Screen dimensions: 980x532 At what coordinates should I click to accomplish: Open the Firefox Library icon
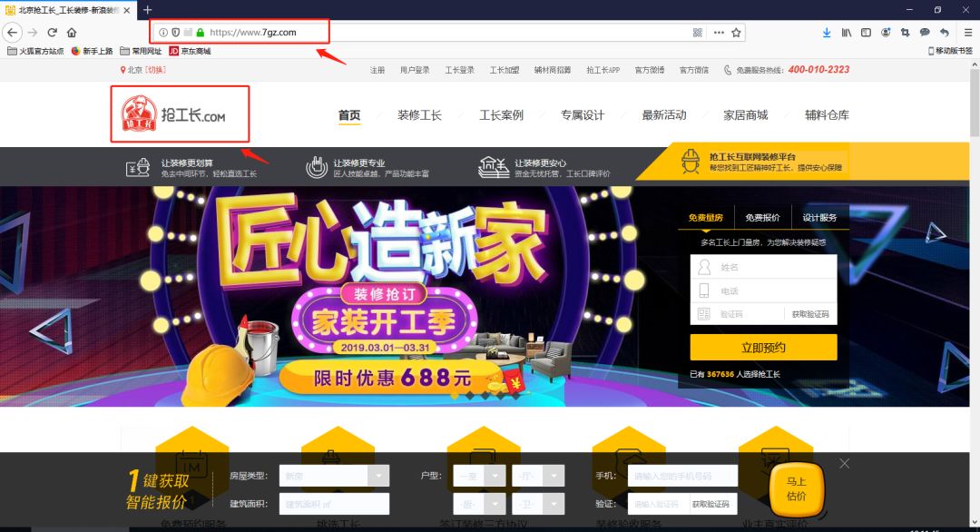[x=847, y=32]
